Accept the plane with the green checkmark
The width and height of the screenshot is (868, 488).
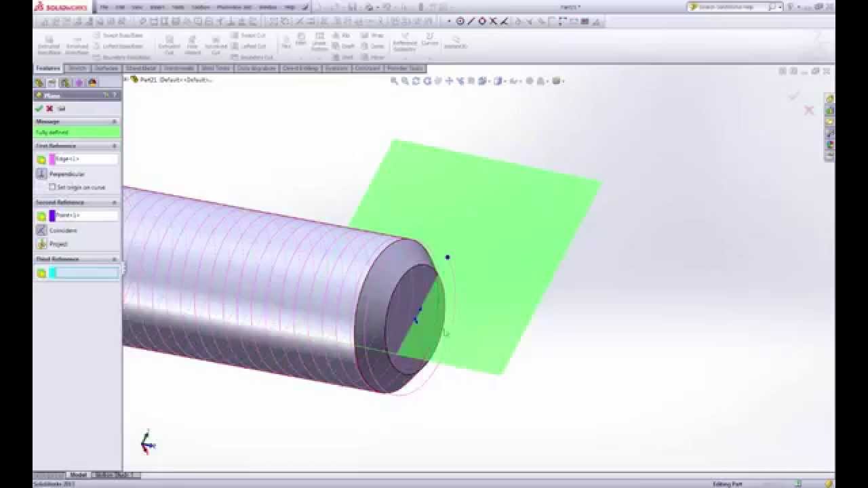(39, 108)
